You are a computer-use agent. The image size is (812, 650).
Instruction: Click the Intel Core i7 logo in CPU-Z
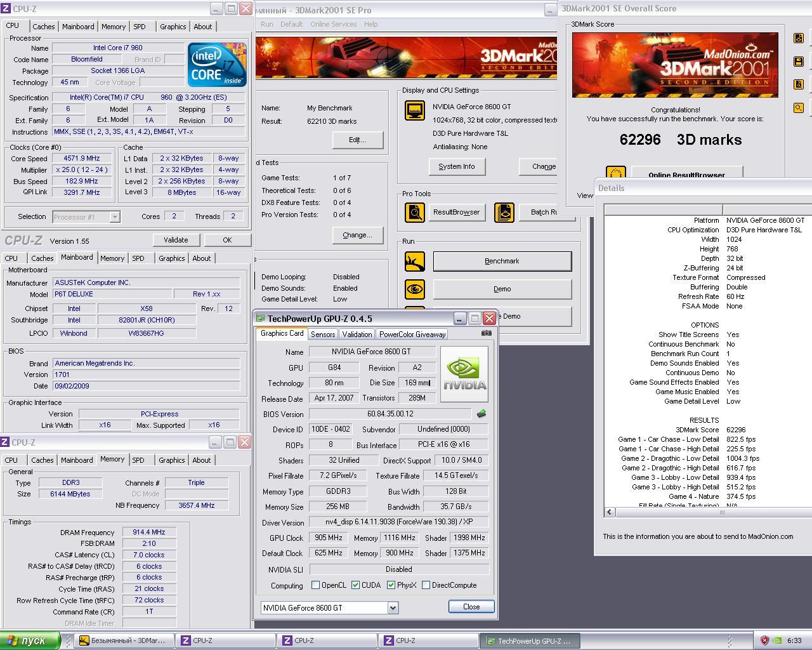(217, 65)
